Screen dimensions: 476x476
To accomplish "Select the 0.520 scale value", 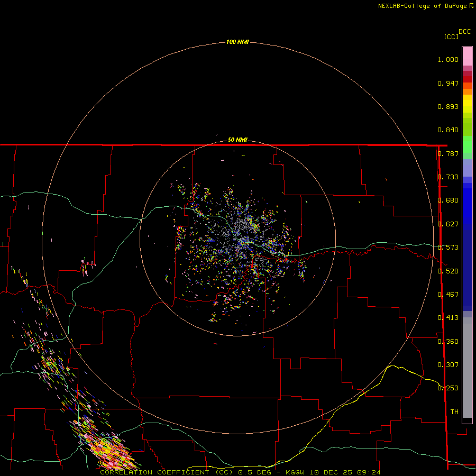I will point(448,271).
